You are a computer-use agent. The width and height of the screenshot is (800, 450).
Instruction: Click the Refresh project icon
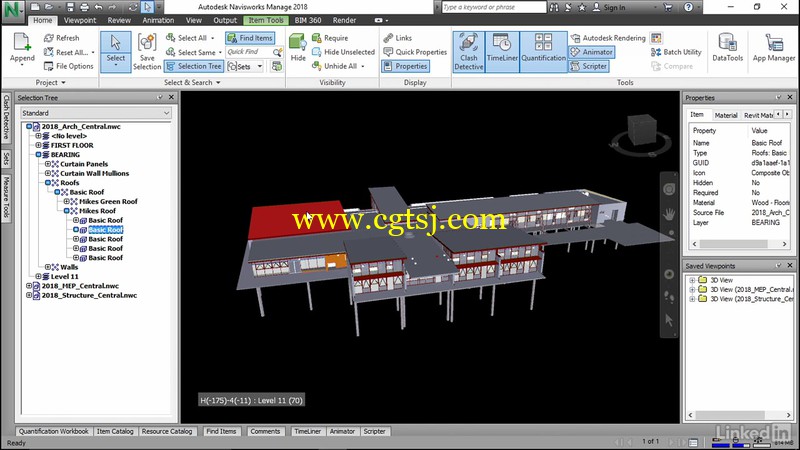(49, 38)
